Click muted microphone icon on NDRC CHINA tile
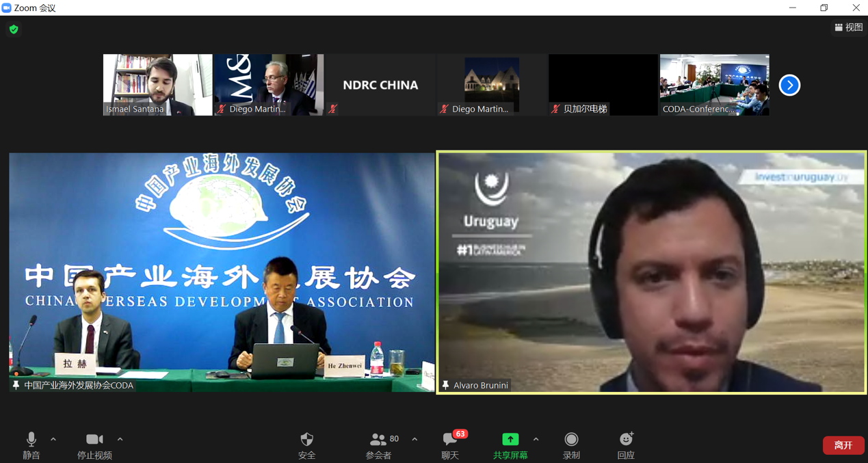The image size is (868, 463). tap(332, 109)
